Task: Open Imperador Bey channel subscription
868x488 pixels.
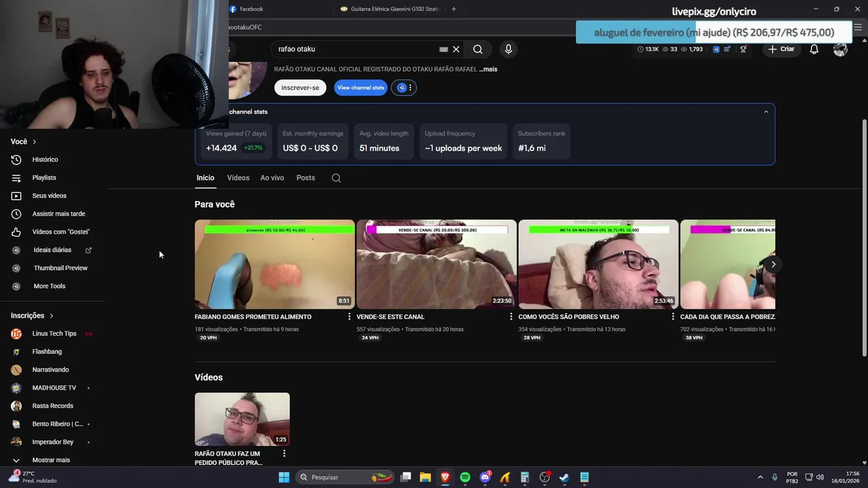Action: (x=54, y=442)
